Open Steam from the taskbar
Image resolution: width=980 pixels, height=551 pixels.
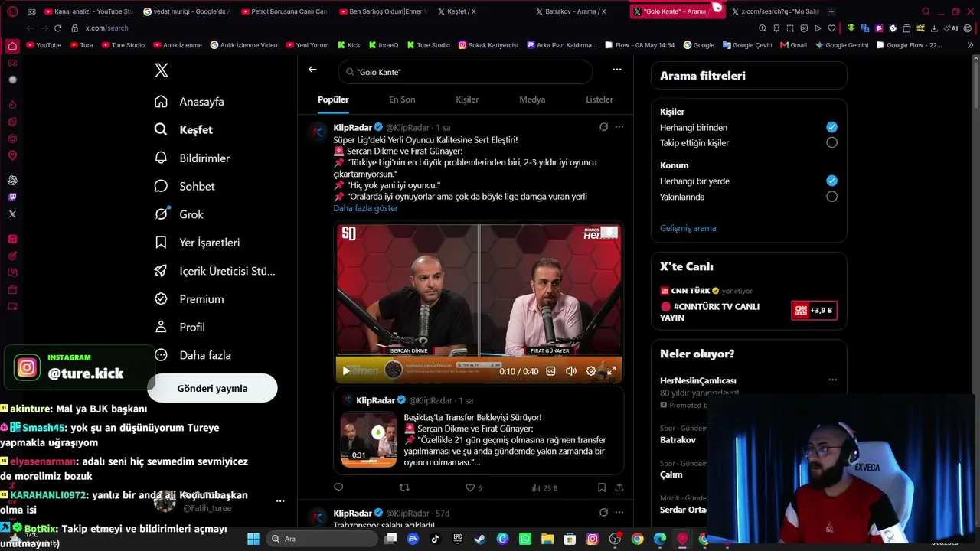click(480, 539)
